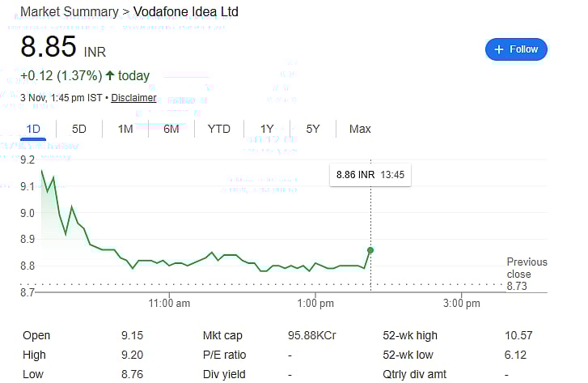Open the Disclaimer link

[133, 98]
